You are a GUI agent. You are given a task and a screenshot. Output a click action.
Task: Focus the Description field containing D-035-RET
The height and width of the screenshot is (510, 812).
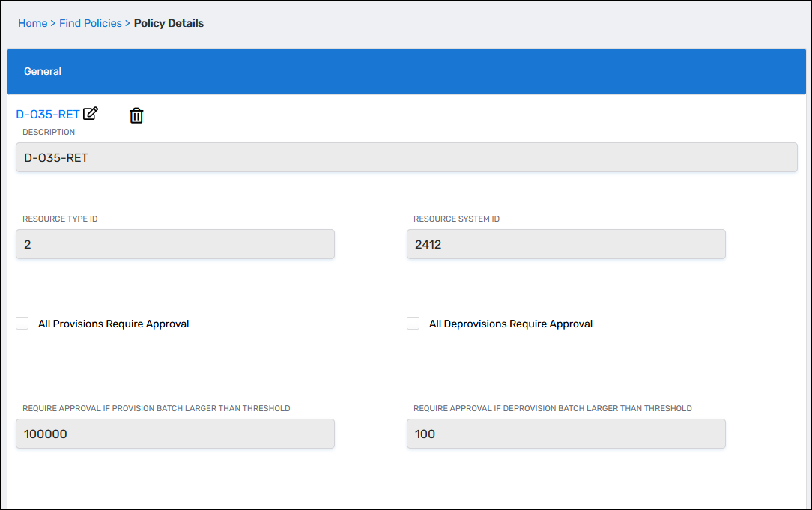click(406, 158)
